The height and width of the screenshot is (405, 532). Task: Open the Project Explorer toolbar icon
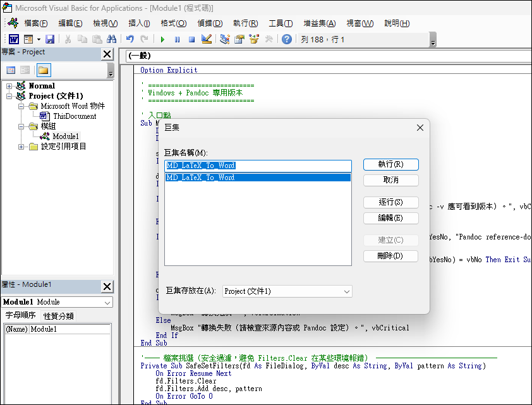(225, 39)
